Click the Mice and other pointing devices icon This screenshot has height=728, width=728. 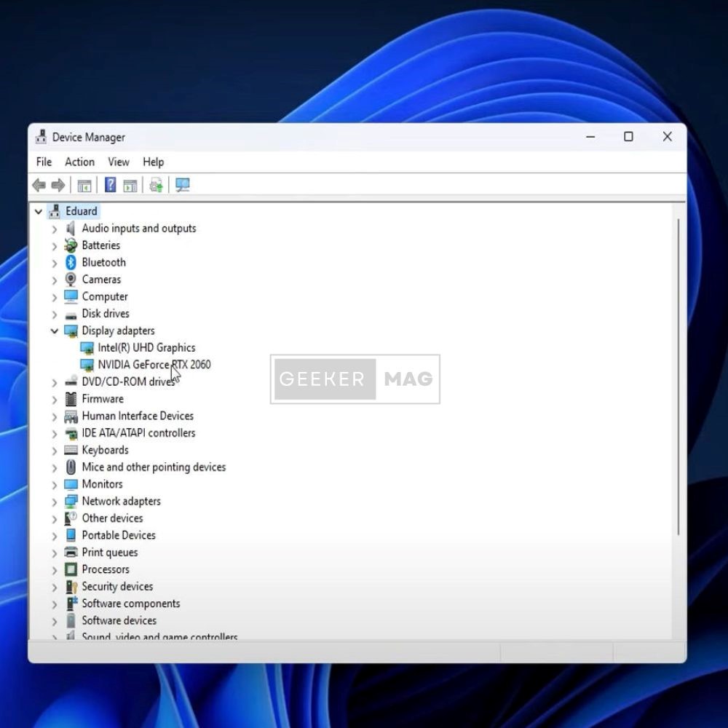71,467
